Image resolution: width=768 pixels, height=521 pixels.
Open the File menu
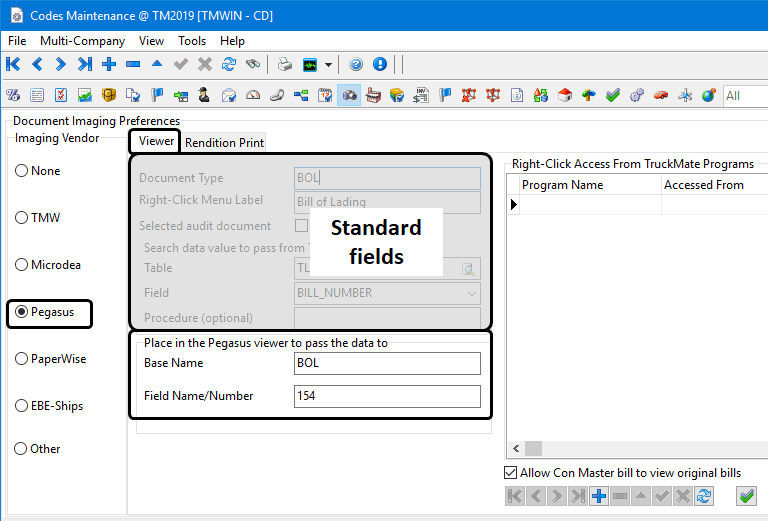tap(17, 41)
